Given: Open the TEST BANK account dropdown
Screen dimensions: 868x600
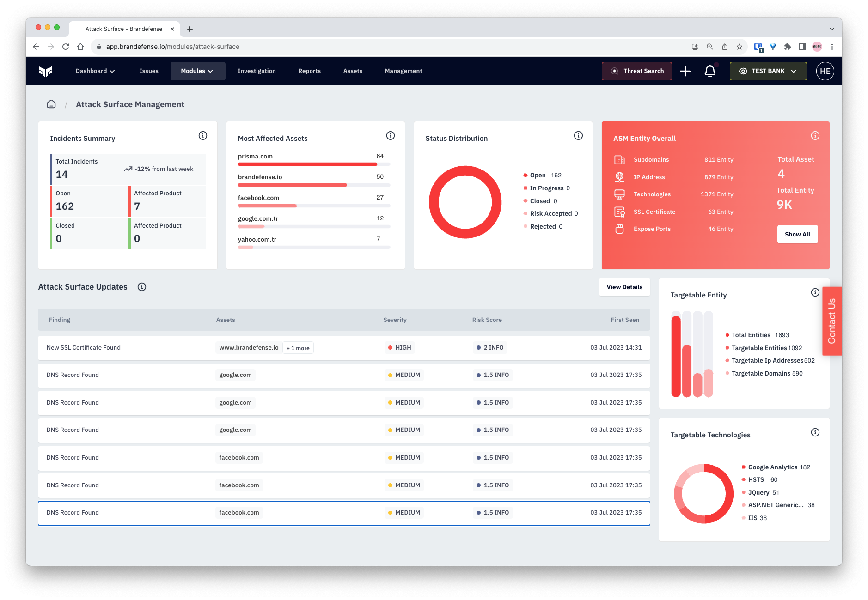Looking at the screenshot, I should (768, 71).
